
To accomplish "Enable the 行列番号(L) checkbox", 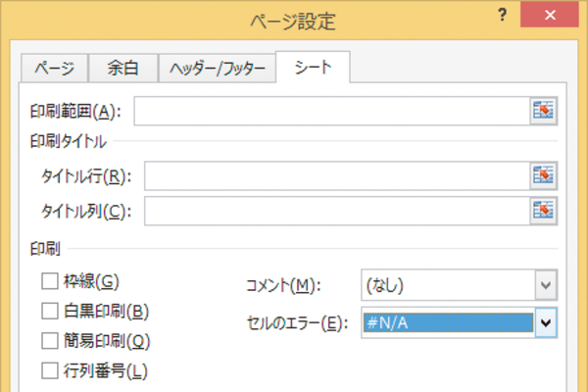I will click(50, 371).
